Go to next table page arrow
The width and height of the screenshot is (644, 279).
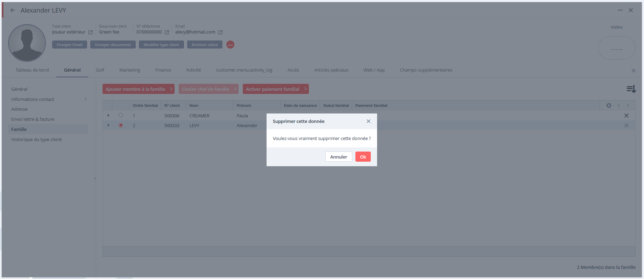628,105
